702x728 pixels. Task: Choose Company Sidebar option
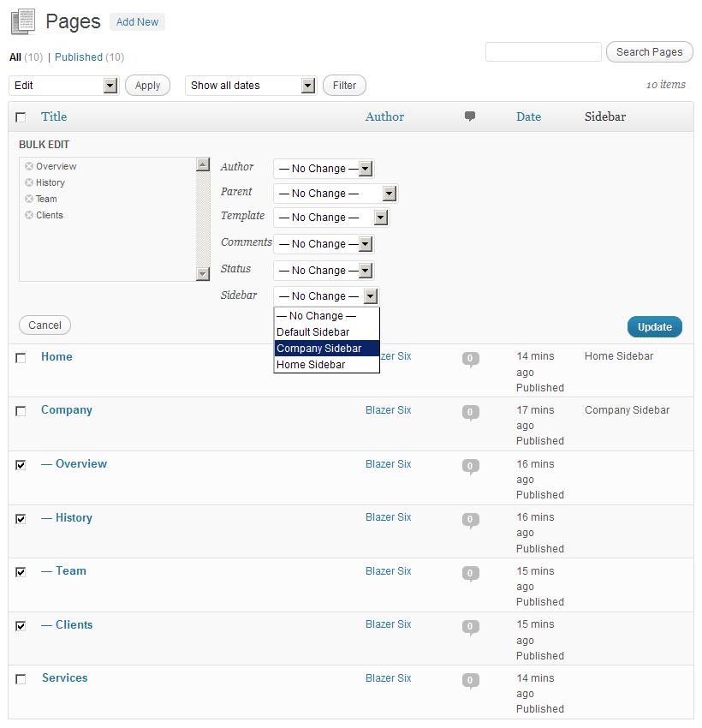coord(327,349)
